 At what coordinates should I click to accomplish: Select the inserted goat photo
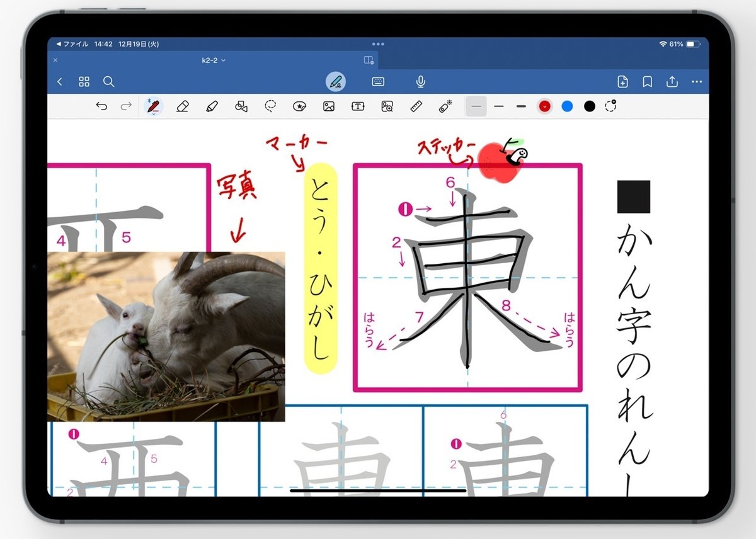tap(166, 336)
